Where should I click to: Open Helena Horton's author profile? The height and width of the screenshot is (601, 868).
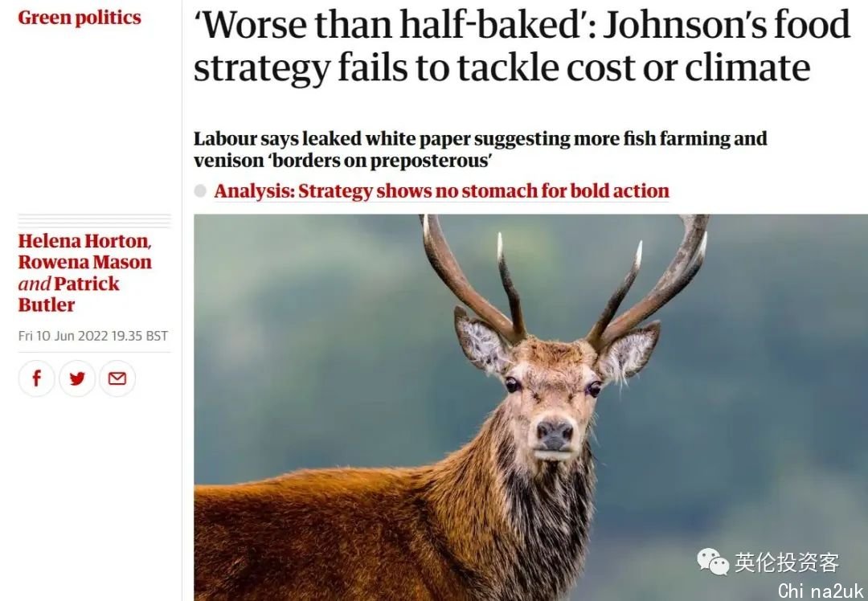click(x=84, y=241)
